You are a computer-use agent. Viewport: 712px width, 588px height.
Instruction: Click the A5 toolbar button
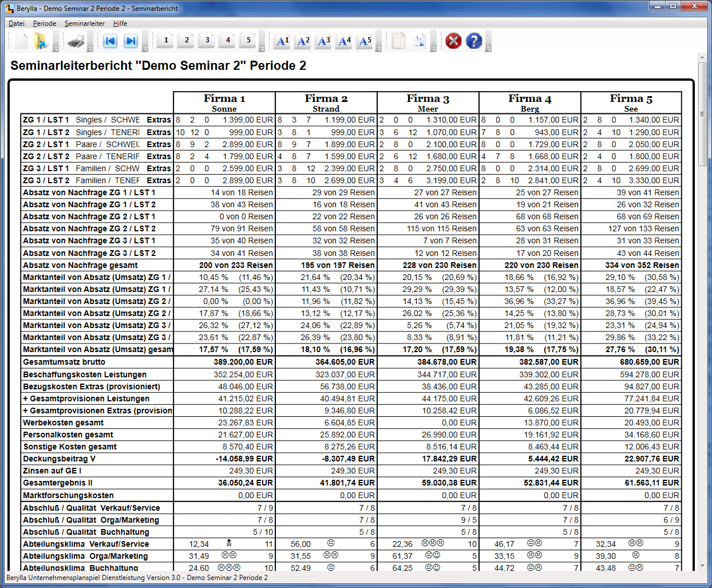coord(365,41)
